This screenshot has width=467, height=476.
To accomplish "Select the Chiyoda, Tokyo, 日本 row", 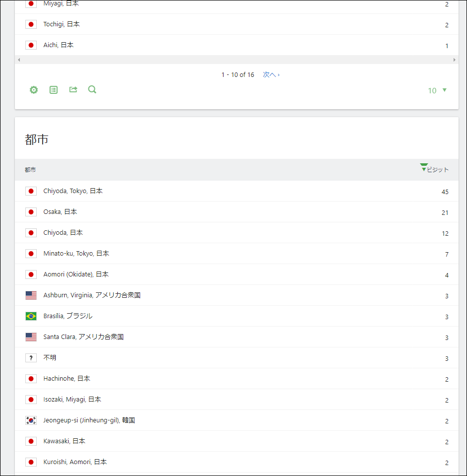I will 73,191.
